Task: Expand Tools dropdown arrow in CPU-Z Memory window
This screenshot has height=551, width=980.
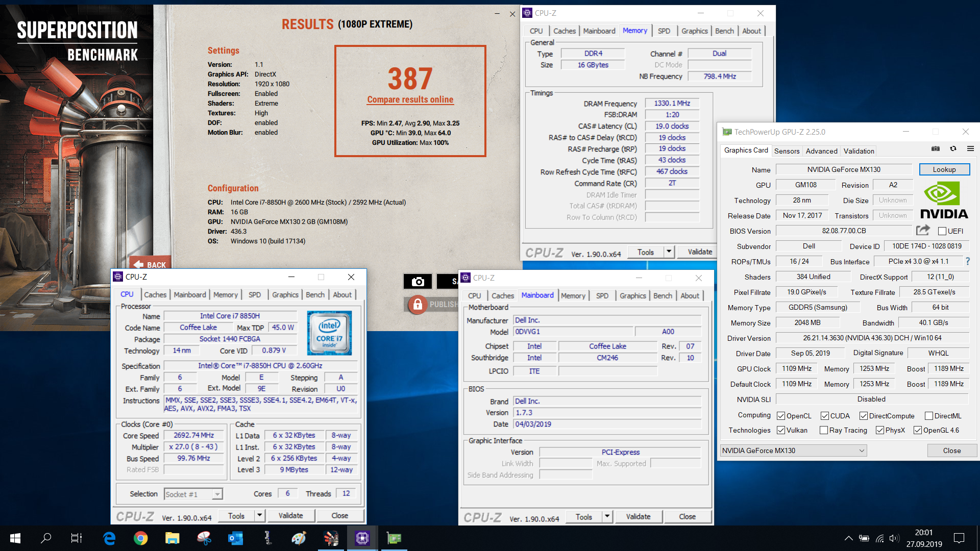Action: [x=669, y=252]
